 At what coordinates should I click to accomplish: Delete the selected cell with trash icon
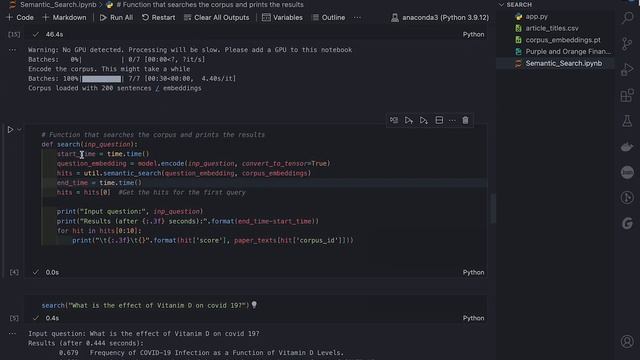pyautogui.click(x=465, y=120)
